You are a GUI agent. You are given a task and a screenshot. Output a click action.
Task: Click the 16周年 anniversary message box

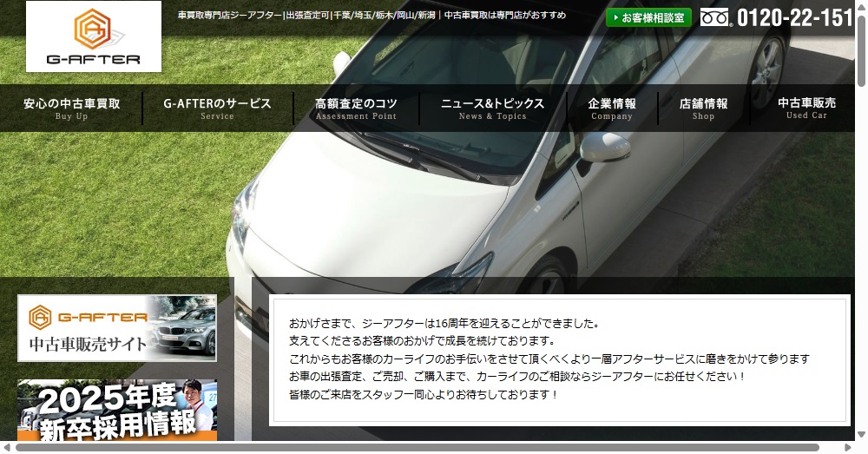pyautogui.click(x=557, y=360)
